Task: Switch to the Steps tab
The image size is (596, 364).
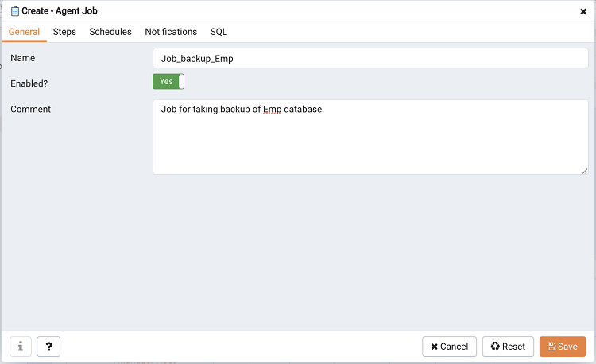Action: [64, 32]
